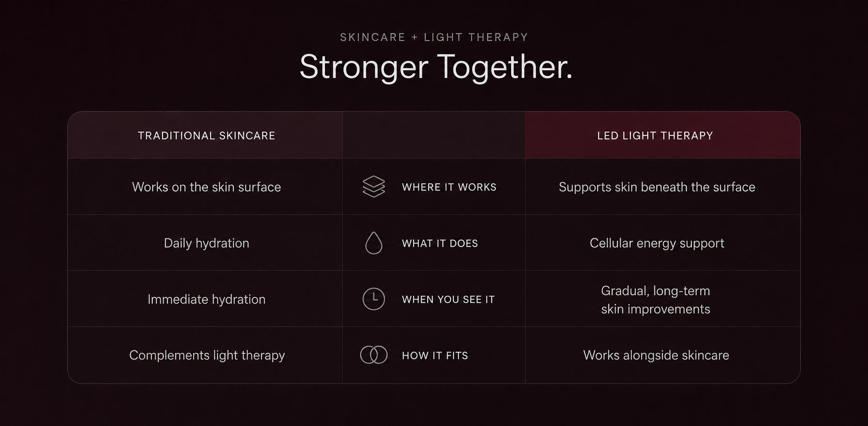Select Complements light therapy cell
Viewport: 868px width, 426px height.
(x=207, y=355)
